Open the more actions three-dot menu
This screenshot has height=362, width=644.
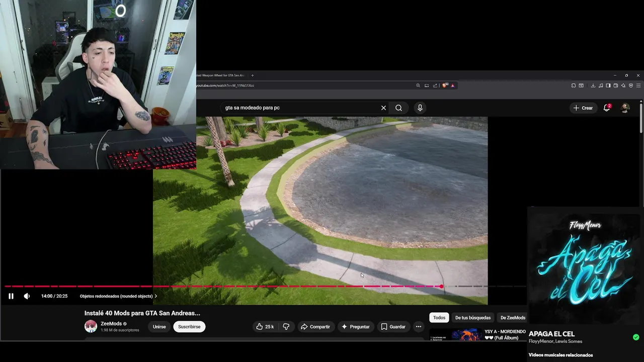pyautogui.click(x=418, y=327)
